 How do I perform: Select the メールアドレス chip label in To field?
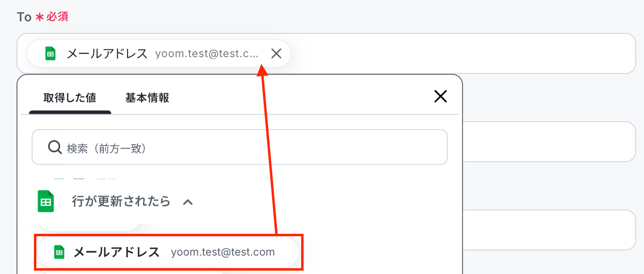[x=107, y=53]
